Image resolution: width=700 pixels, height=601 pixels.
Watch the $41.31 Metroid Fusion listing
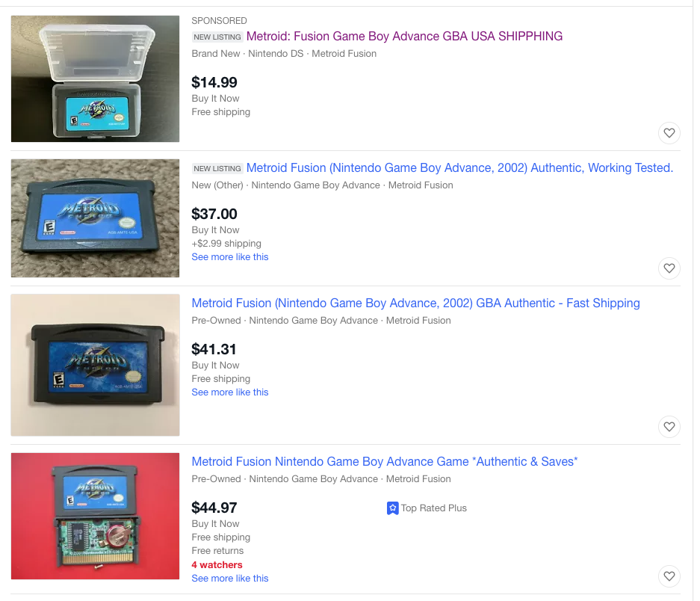(x=669, y=427)
